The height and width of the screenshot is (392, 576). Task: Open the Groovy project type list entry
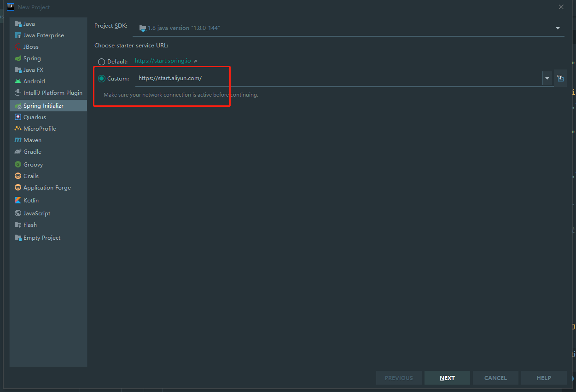33,164
